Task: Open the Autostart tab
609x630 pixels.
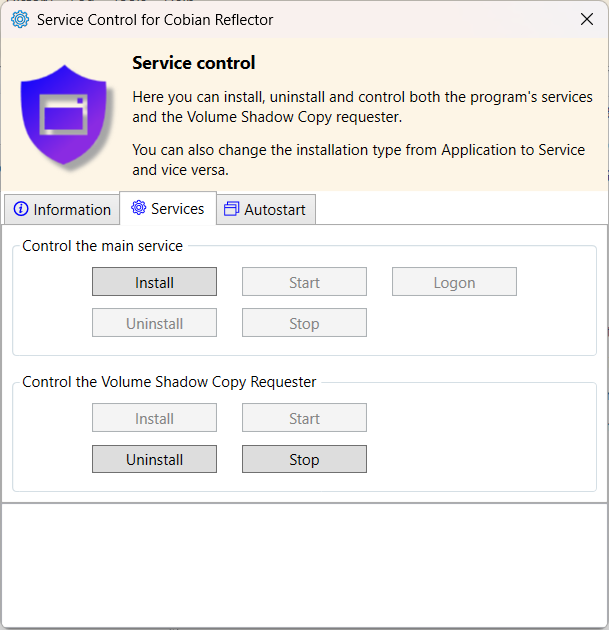Action: click(264, 209)
